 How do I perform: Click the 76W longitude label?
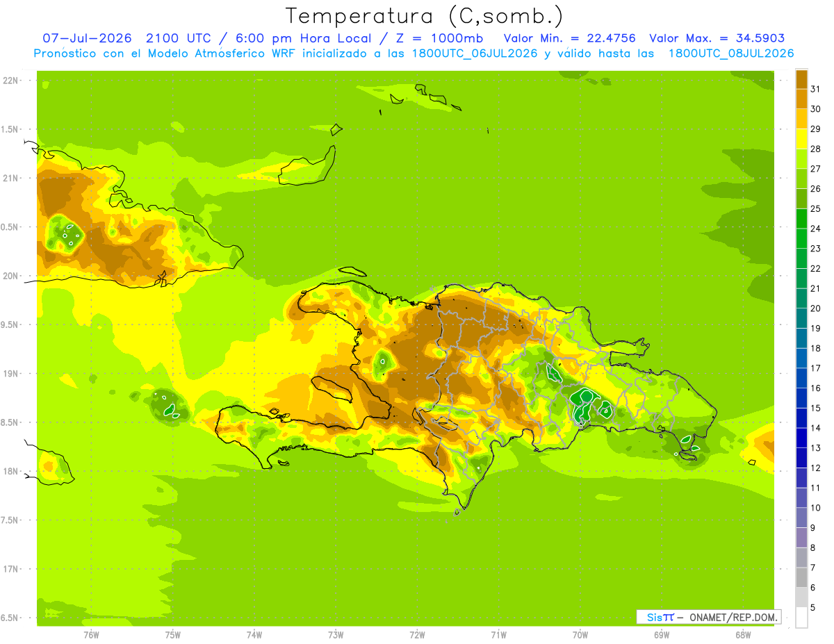[x=91, y=634]
